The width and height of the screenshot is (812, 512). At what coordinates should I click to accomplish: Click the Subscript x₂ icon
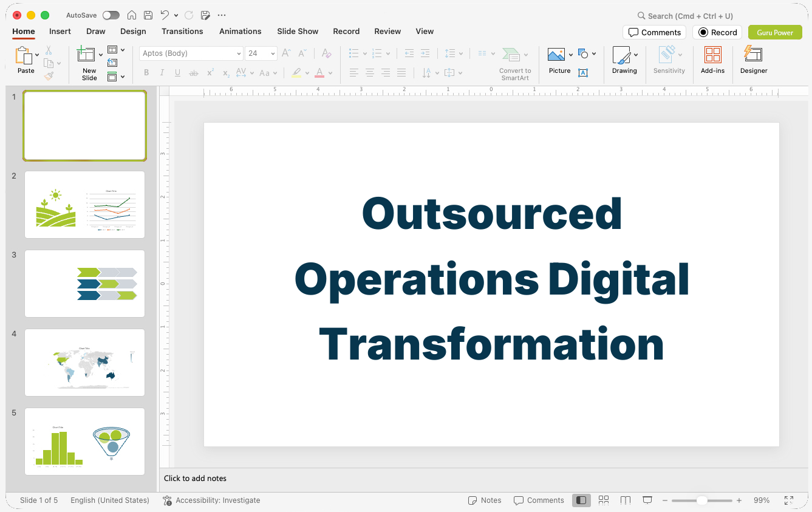(226, 73)
